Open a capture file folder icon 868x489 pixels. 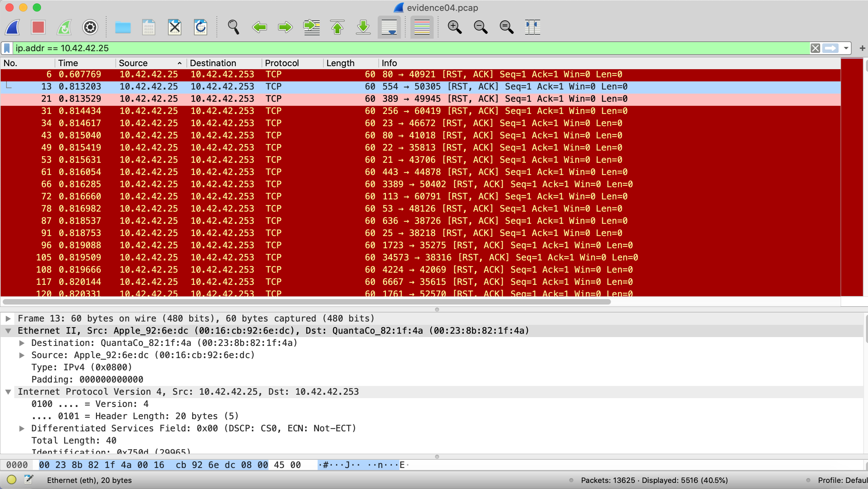click(123, 27)
